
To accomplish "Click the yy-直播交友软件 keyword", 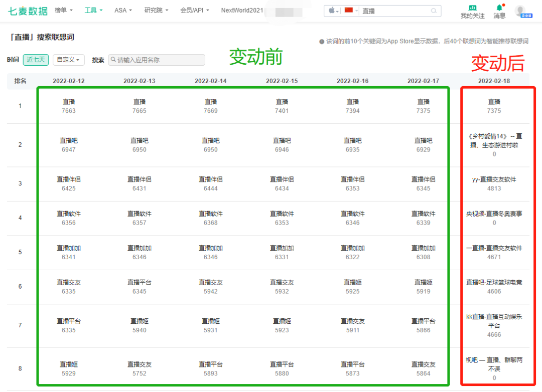I will 494,179.
